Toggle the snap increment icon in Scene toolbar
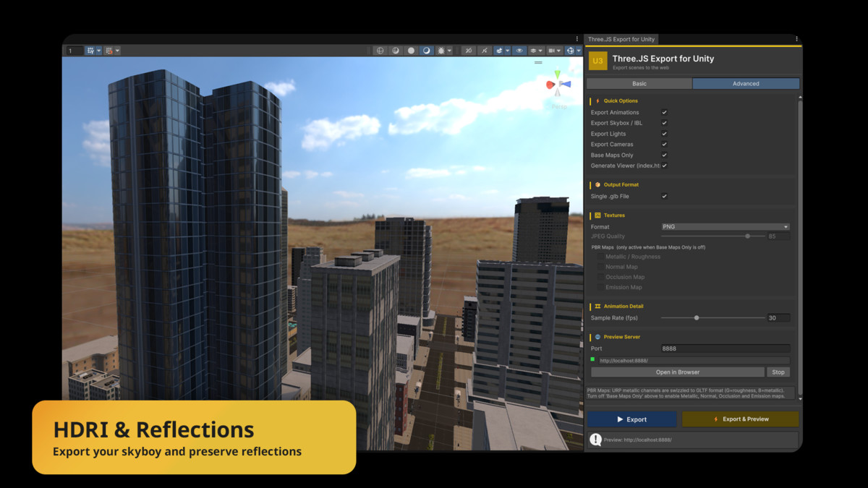Image resolution: width=868 pixels, height=488 pixels. (109, 51)
